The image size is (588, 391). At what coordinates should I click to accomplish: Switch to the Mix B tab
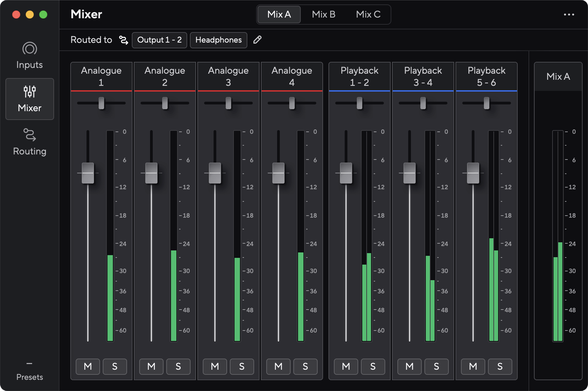323,15
